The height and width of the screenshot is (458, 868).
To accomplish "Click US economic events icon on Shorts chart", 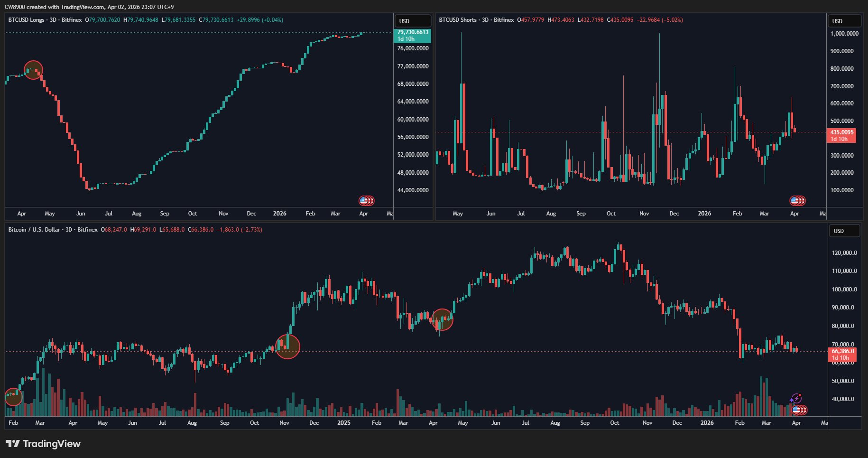I will pos(797,201).
